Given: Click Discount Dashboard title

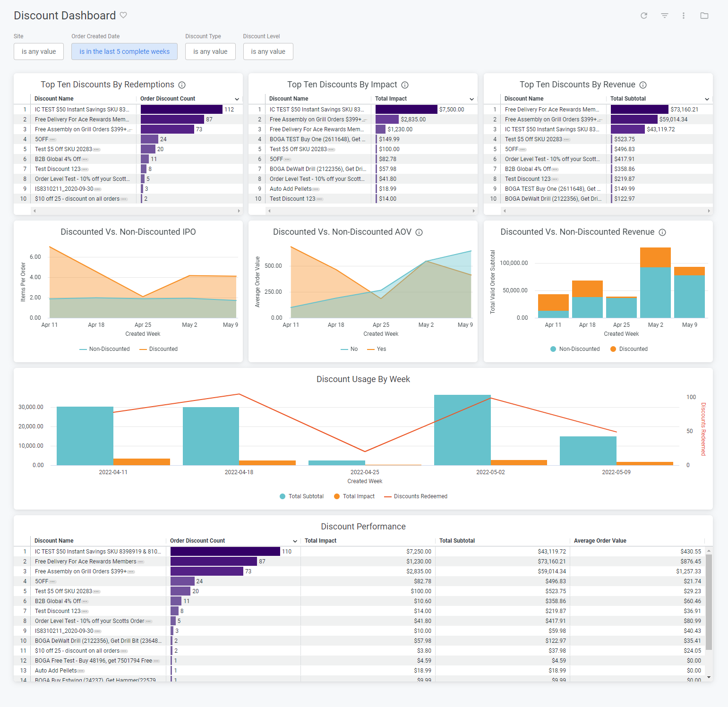Looking at the screenshot, I should (65, 16).
